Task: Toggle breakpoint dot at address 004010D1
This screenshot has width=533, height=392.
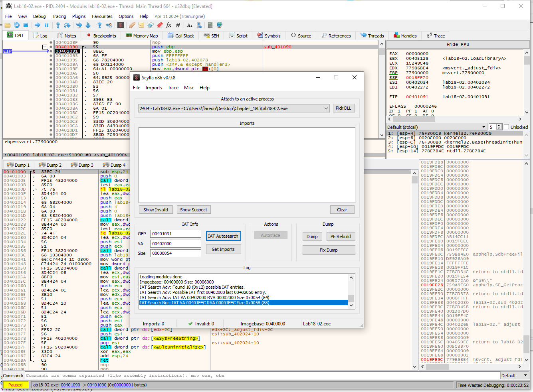Action: tap(51, 130)
